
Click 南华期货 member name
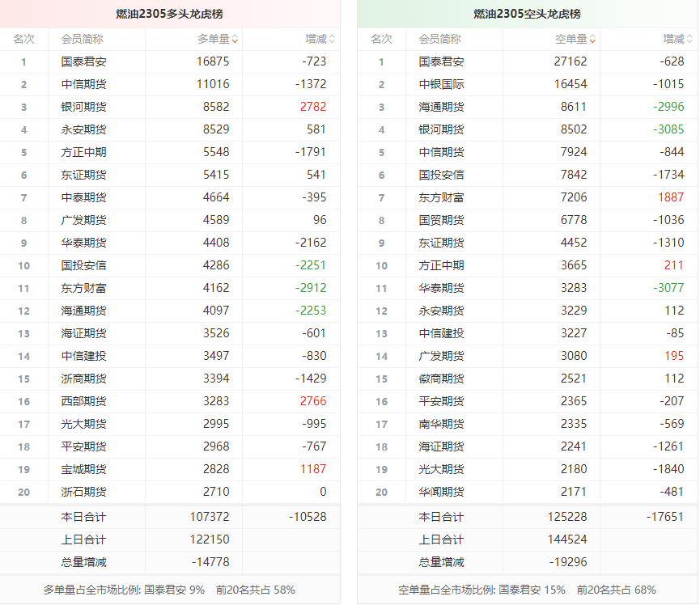[x=441, y=424]
